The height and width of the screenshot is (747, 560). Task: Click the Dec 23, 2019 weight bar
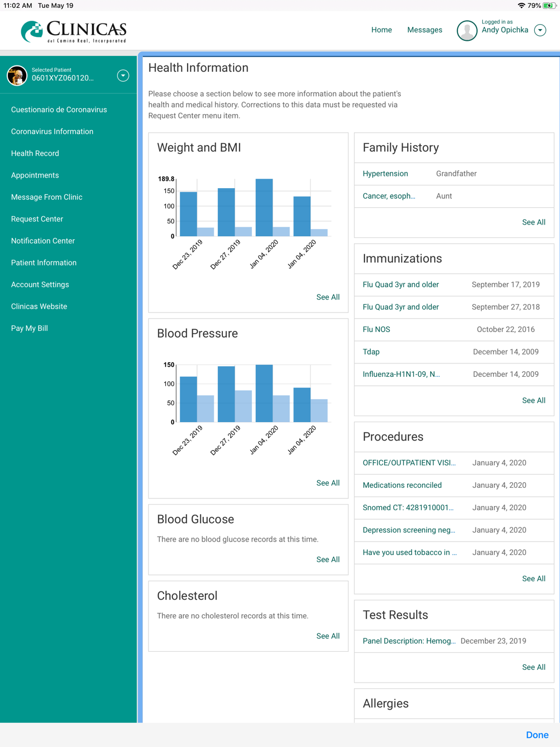pyautogui.click(x=188, y=214)
